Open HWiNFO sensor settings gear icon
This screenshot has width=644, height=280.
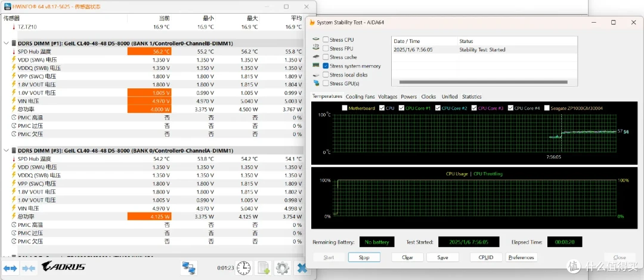(x=283, y=268)
